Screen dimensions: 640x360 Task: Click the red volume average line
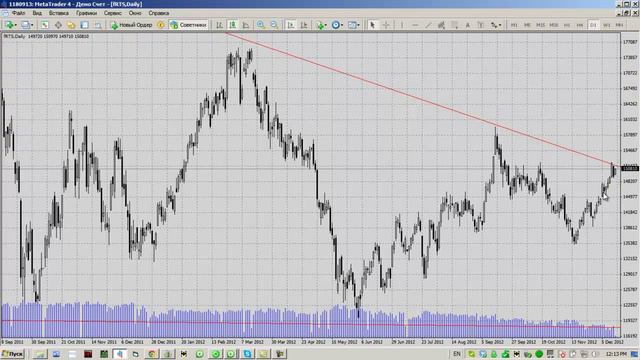pyautogui.click(x=310, y=324)
